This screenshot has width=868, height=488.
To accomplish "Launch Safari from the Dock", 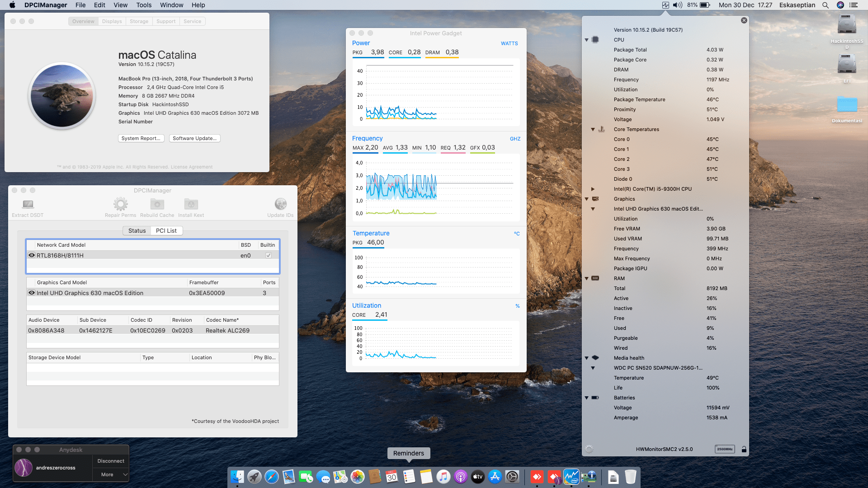I will (x=272, y=477).
